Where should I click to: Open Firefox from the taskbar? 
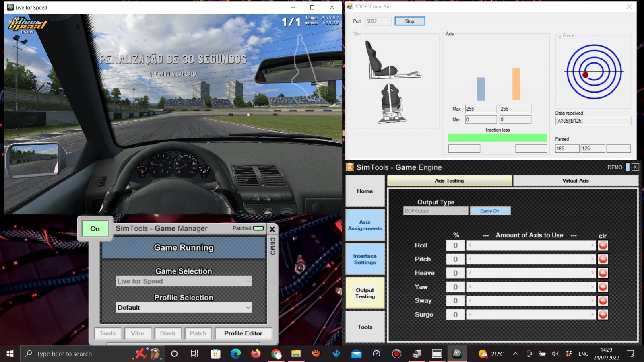256,354
